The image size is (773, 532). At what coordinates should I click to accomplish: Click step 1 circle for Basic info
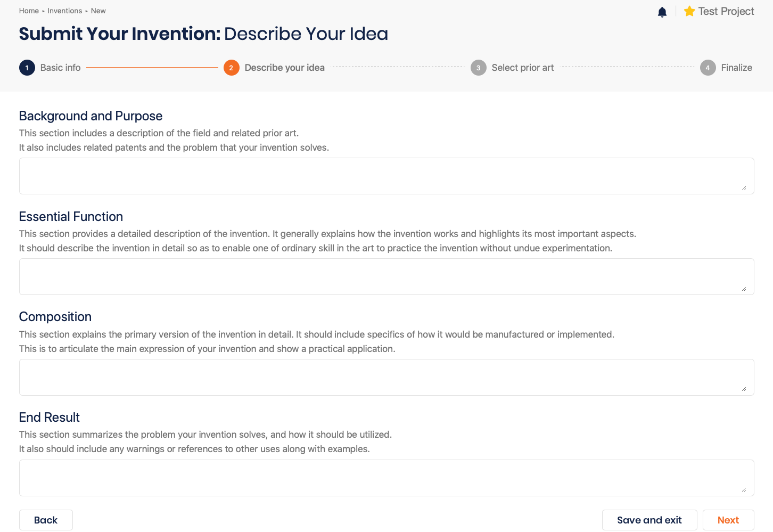point(27,68)
